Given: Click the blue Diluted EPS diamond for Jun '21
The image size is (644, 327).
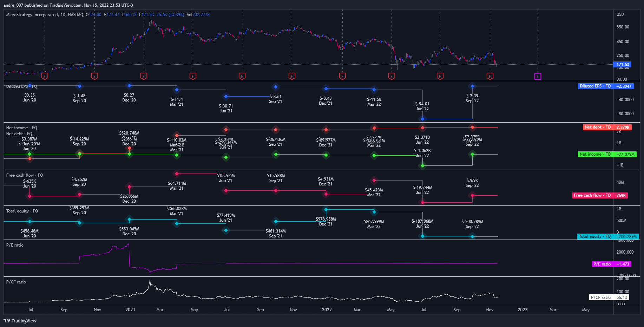Looking at the screenshot, I should pyautogui.click(x=226, y=96).
